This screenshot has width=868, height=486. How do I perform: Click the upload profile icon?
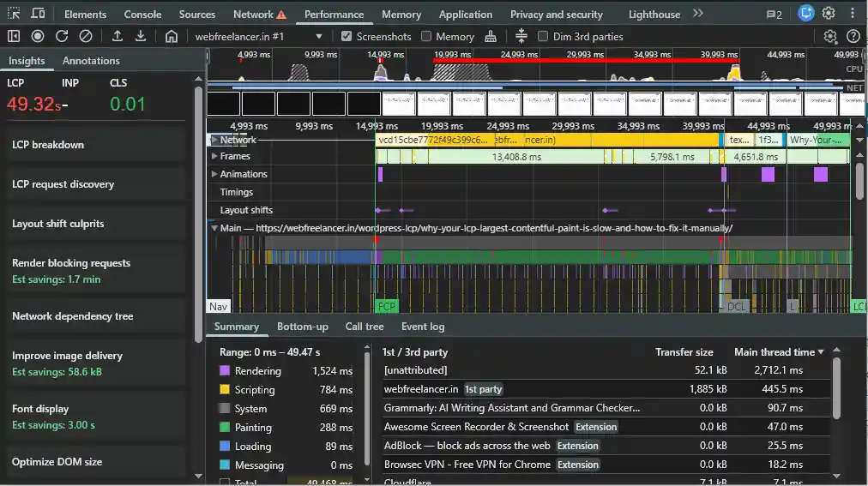tap(118, 36)
